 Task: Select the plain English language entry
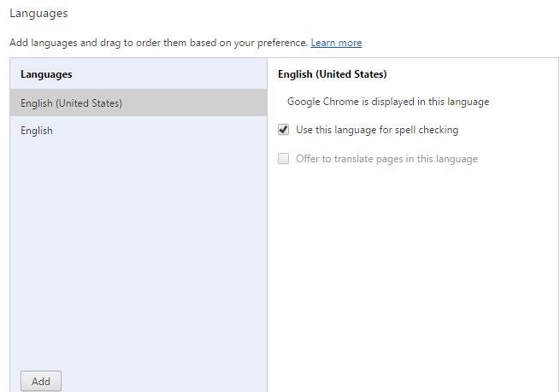[x=139, y=131]
